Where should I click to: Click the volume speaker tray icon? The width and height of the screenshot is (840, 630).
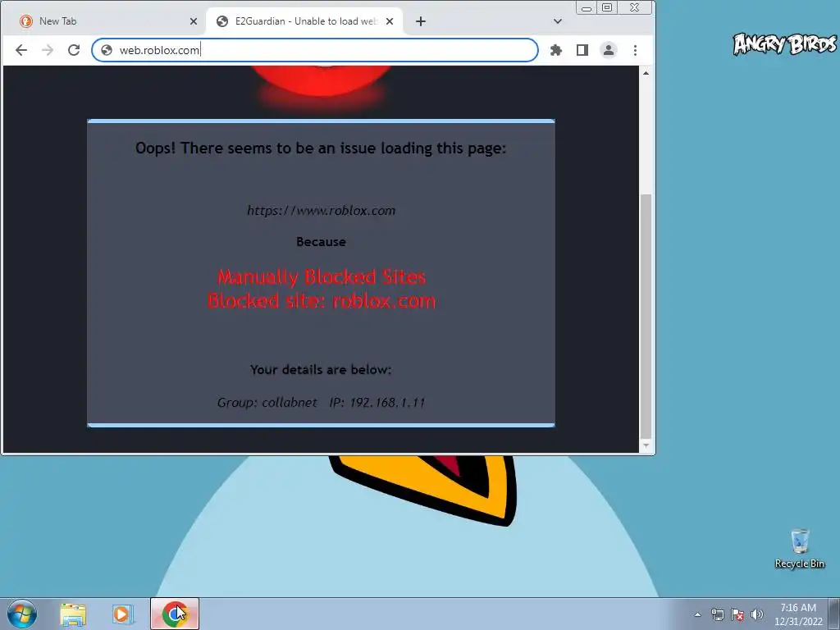[x=757, y=614]
